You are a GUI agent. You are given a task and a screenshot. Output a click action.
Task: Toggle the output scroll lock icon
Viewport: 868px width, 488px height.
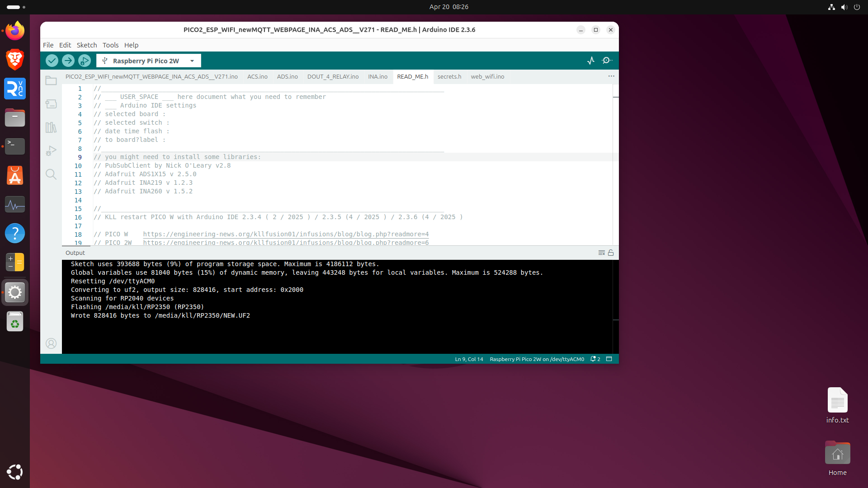pyautogui.click(x=611, y=253)
